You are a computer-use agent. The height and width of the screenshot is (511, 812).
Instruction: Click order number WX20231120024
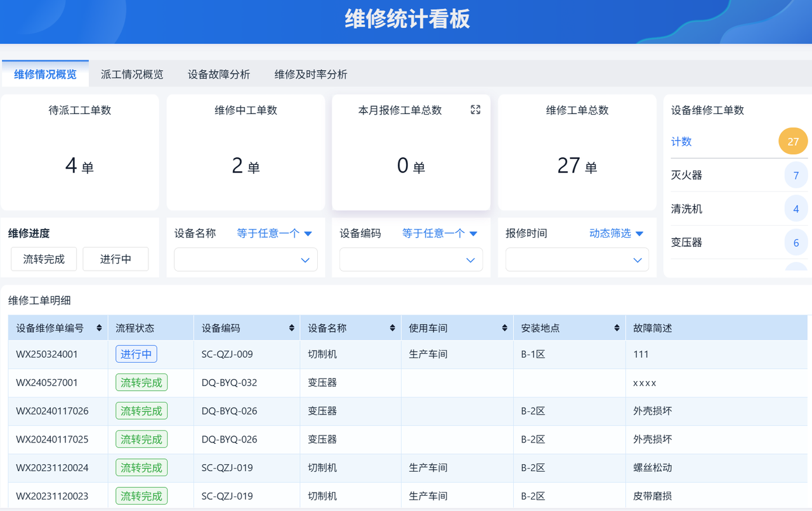(x=52, y=468)
